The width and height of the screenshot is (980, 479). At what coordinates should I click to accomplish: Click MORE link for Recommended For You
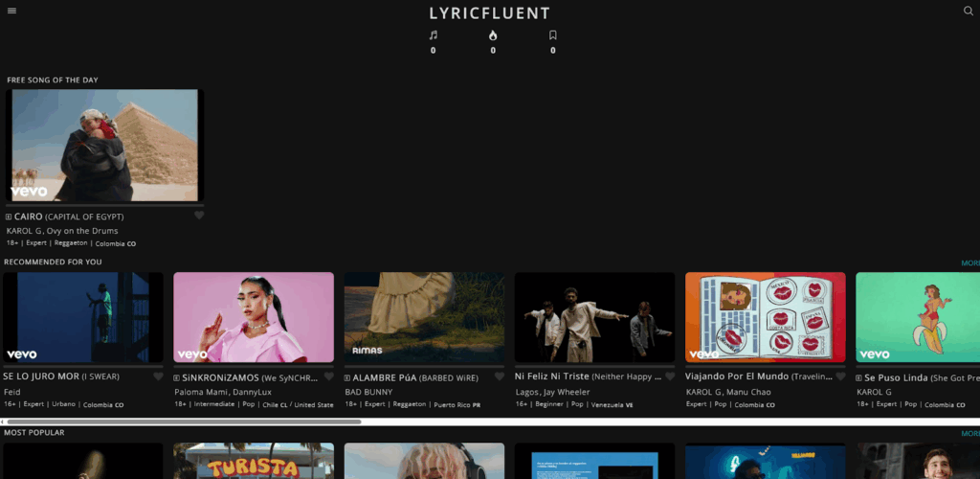pyautogui.click(x=970, y=263)
